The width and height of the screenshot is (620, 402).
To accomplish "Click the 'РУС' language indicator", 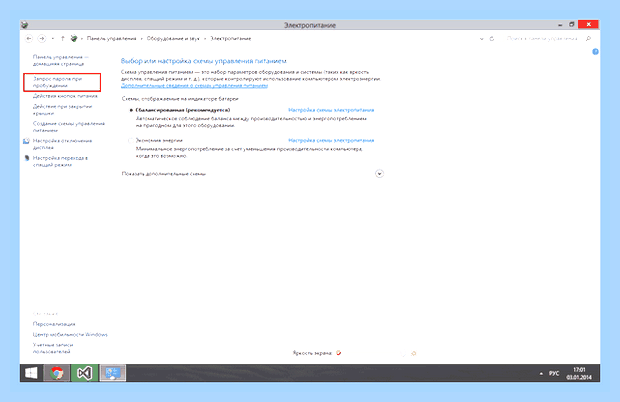I will coord(554,373).
